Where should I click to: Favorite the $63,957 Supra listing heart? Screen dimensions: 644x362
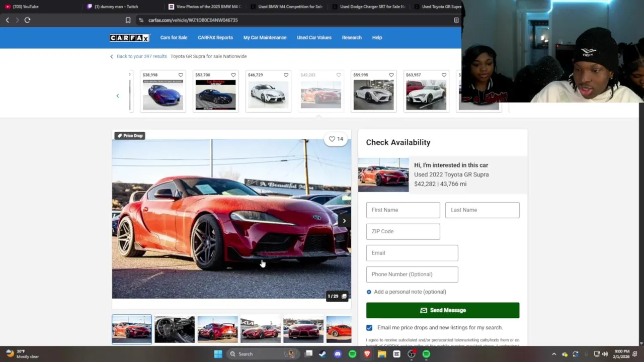(x=444, y=75)
